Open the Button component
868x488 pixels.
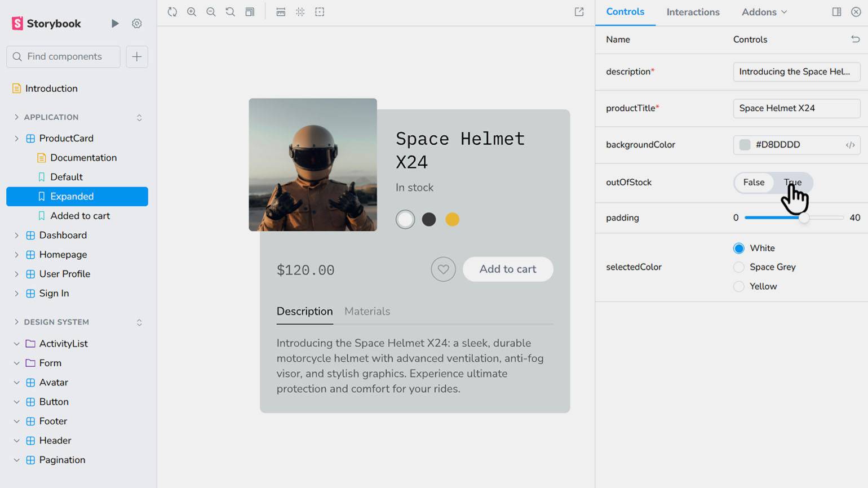[54, 402]
